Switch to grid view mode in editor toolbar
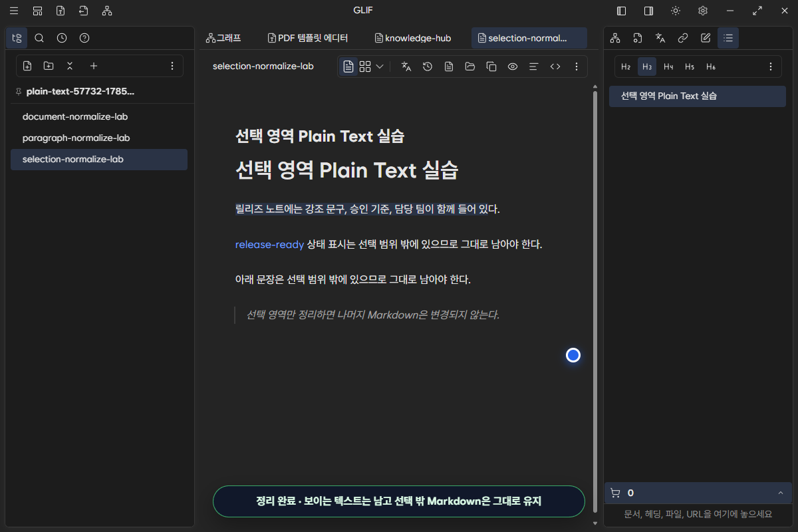The height and width of the screenshot is (532, 798). pyautogui.click(x=365, y=66)
